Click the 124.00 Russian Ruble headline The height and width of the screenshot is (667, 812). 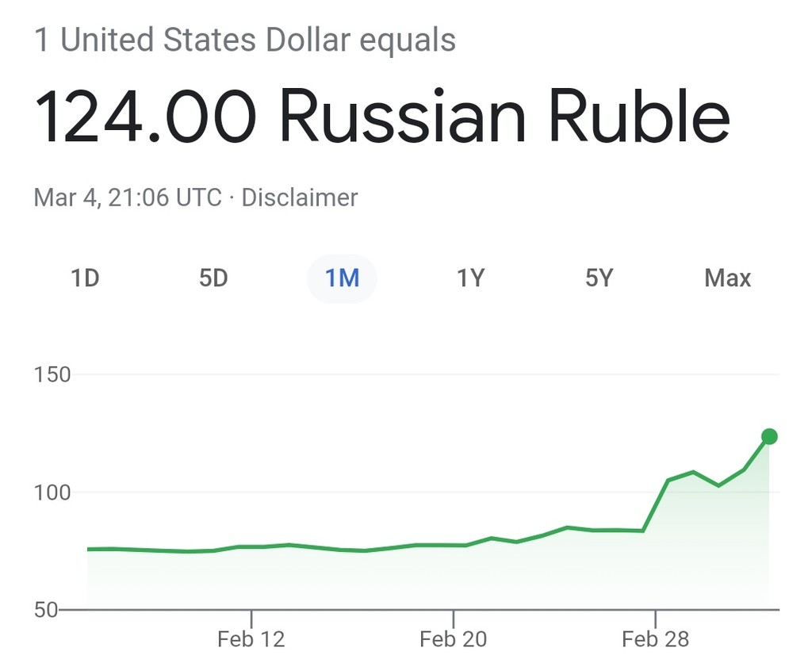pyautogui.click(x=381, y=117)
